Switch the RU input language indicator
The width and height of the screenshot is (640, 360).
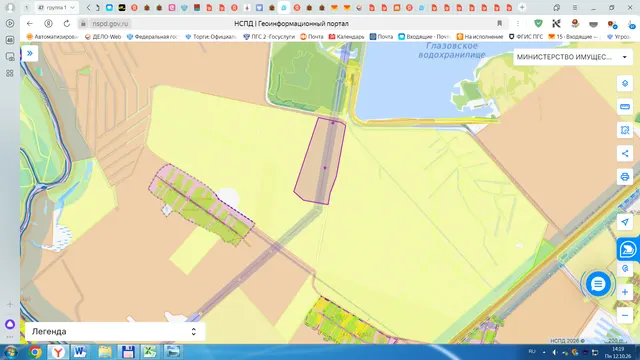pos(532,351)
